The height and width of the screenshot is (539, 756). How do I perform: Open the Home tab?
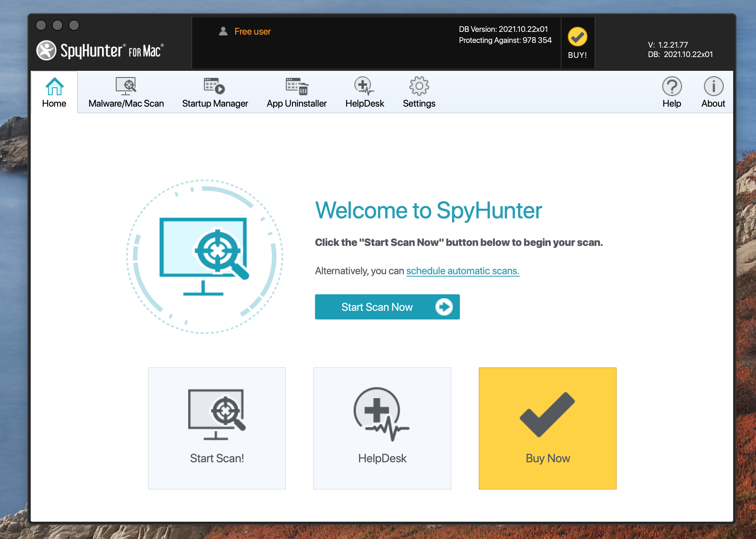(x=54, y=92)
